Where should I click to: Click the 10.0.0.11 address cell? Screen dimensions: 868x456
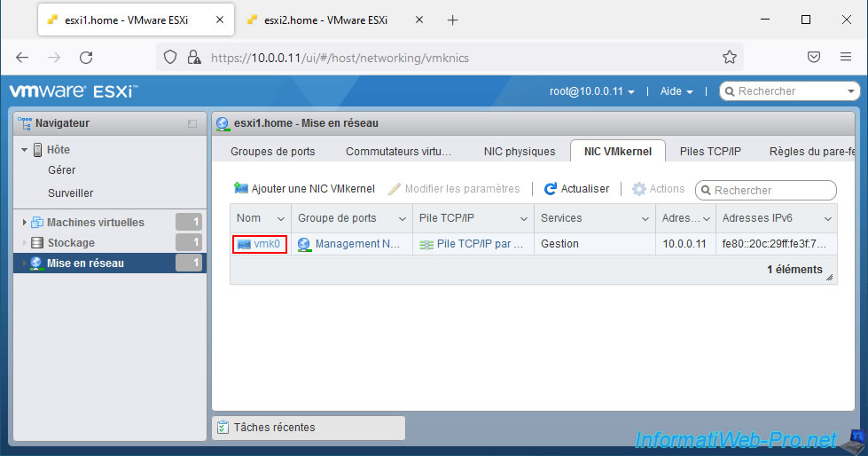click(x=684, y=244)
